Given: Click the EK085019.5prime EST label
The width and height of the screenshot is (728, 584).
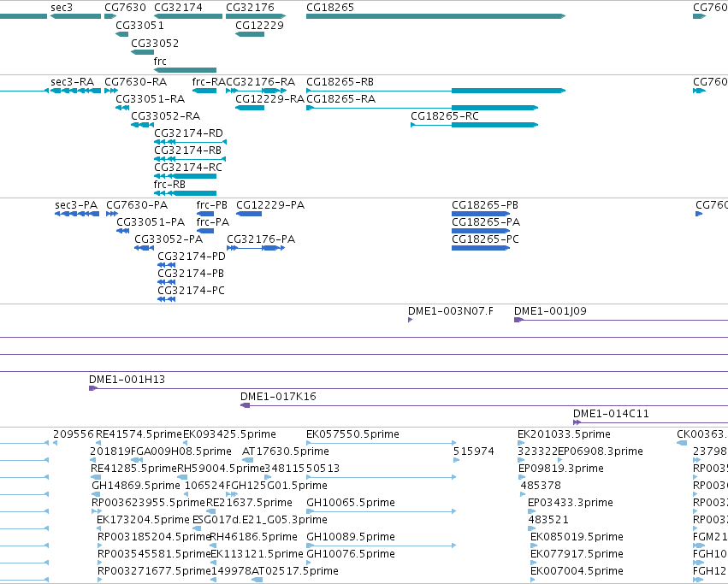Looking at the screenshot, I should [x=577, y=537].
